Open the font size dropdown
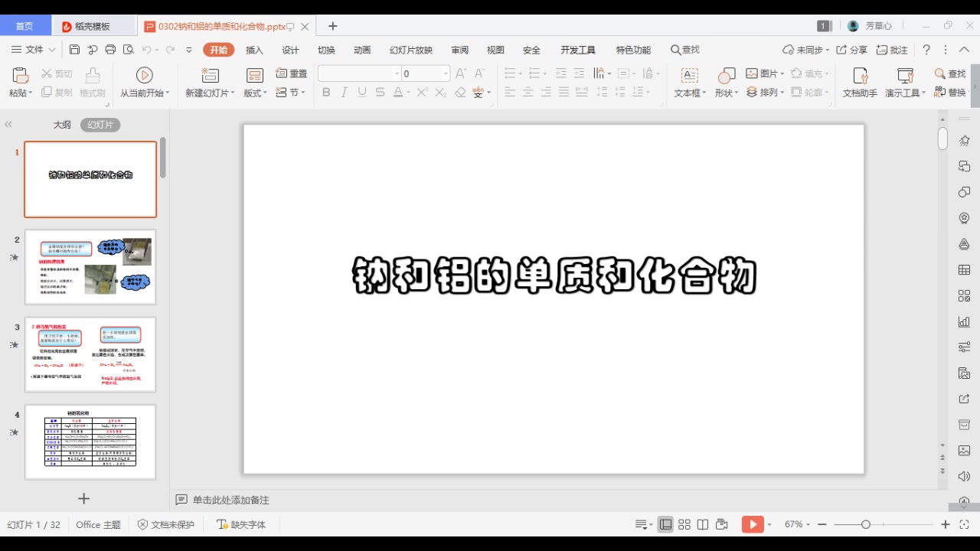The image size is (980, 551). coord(446,73)
